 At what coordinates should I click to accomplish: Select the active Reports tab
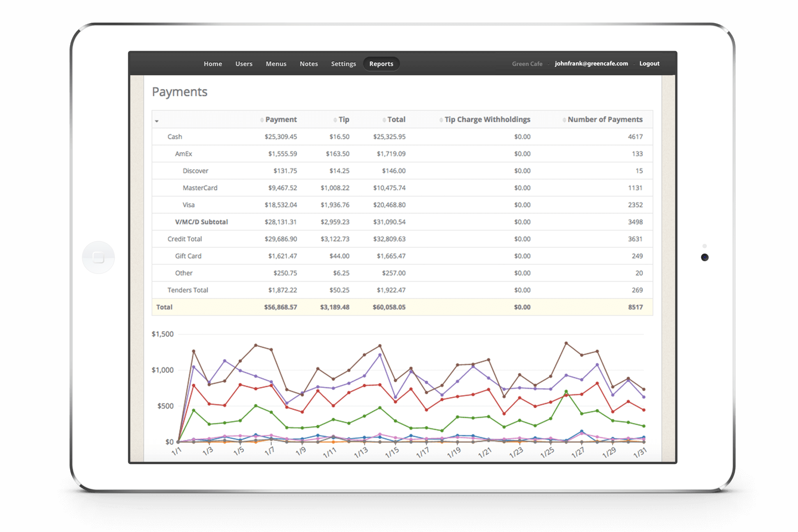(x=381, y=64)
